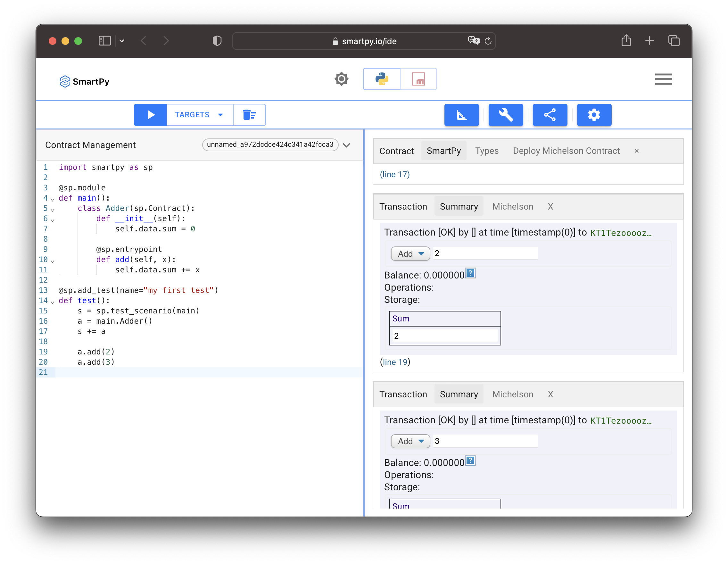Follow the line 19 link
Screen dimensions: 728x564
point(395,362)
